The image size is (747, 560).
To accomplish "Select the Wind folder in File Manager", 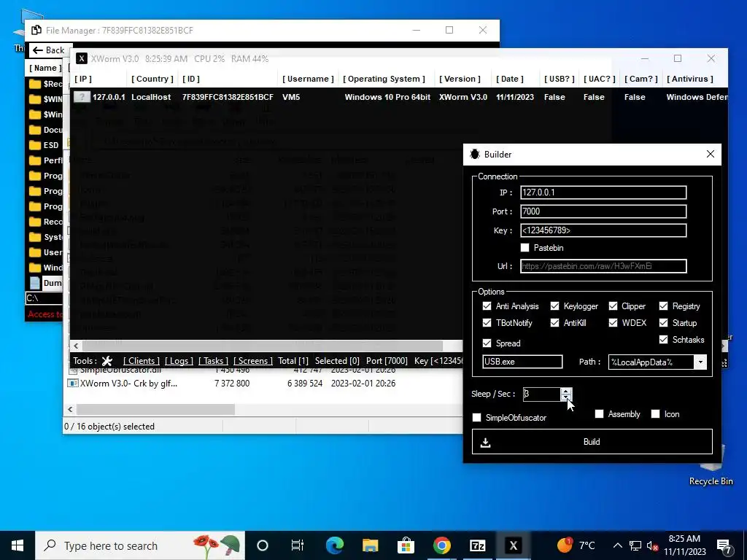I will click(46, 268).
